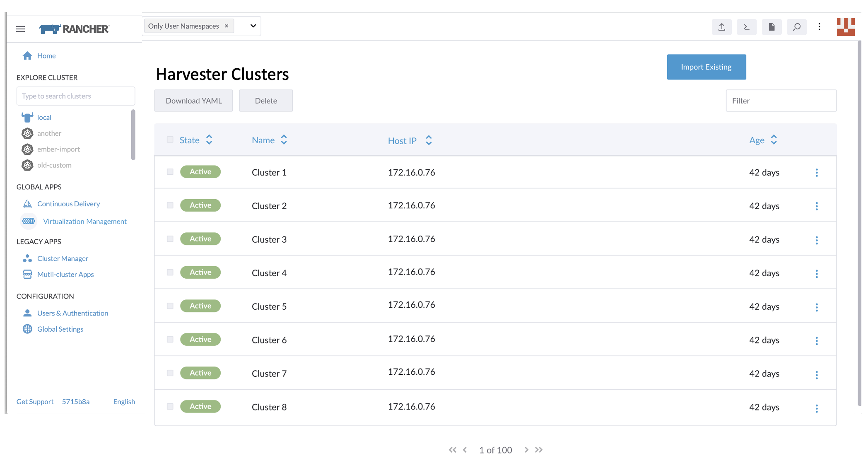Click the Cluster Manager icon
The width and height of the screenshot is (868, 458).
pyautogui.click(x=27, y=258)
